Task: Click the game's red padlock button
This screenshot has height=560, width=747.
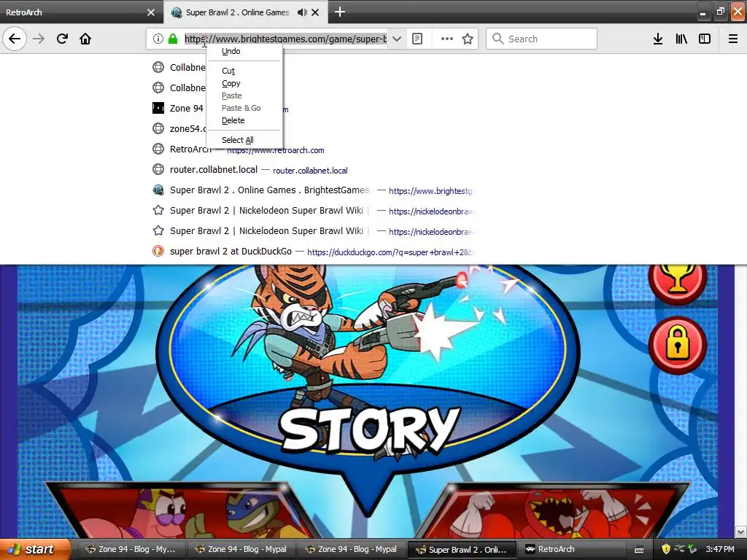Action: 677,345
